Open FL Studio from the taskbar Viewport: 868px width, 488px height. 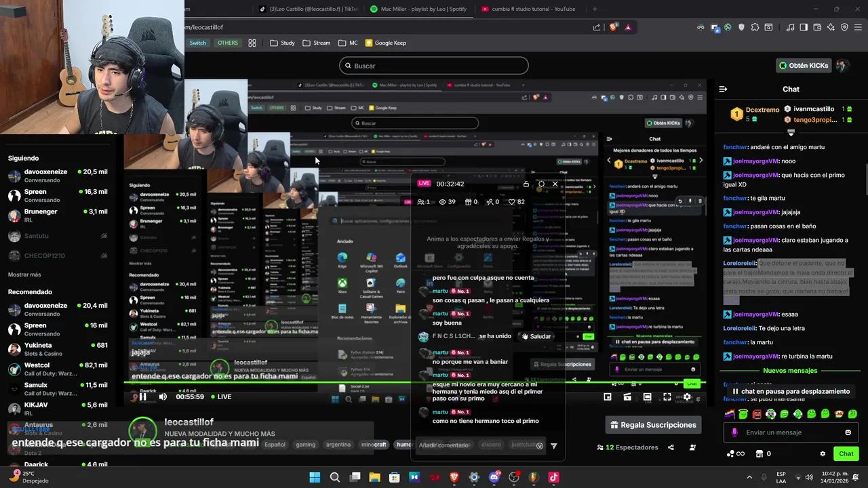point(534,477)
